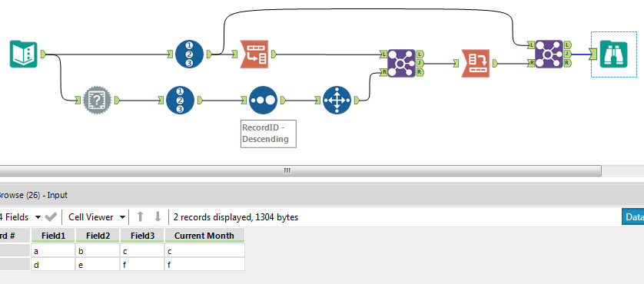Image resolution: width=644 pixels, height=284 pixels.
Task: Click the up arrow in results toolbar
Action: (140, 216)
